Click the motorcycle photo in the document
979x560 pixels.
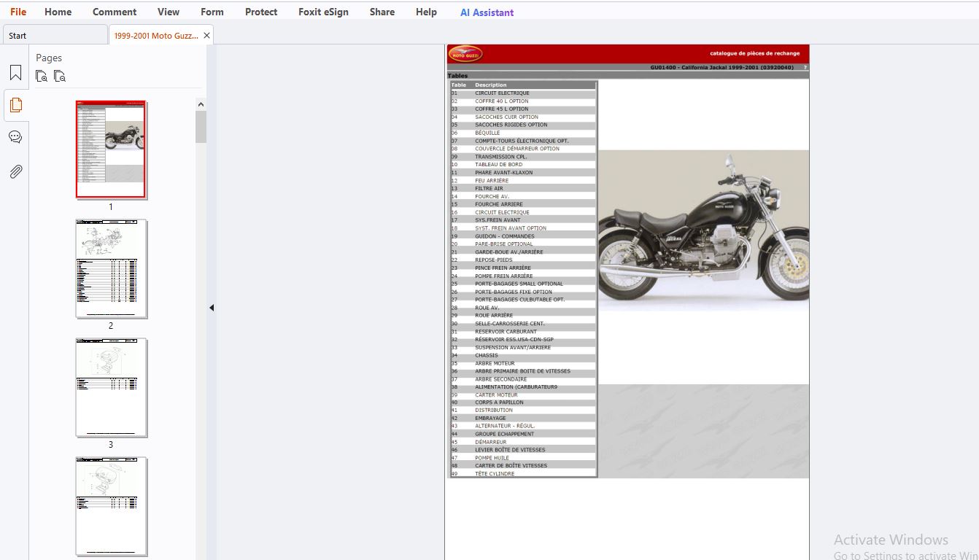tap(703, 230)
